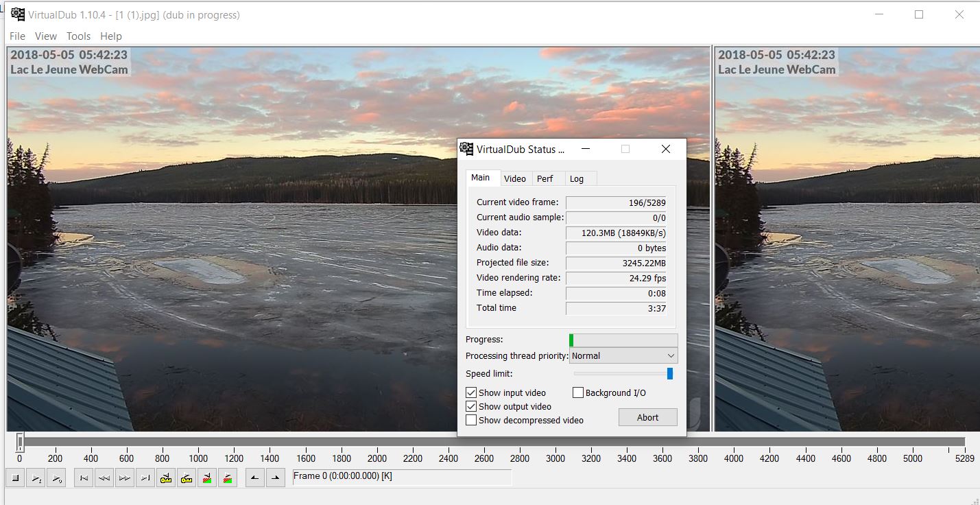Enable the Background I/O checkbox
Screen dimensions: 980x505
point(578,392)
